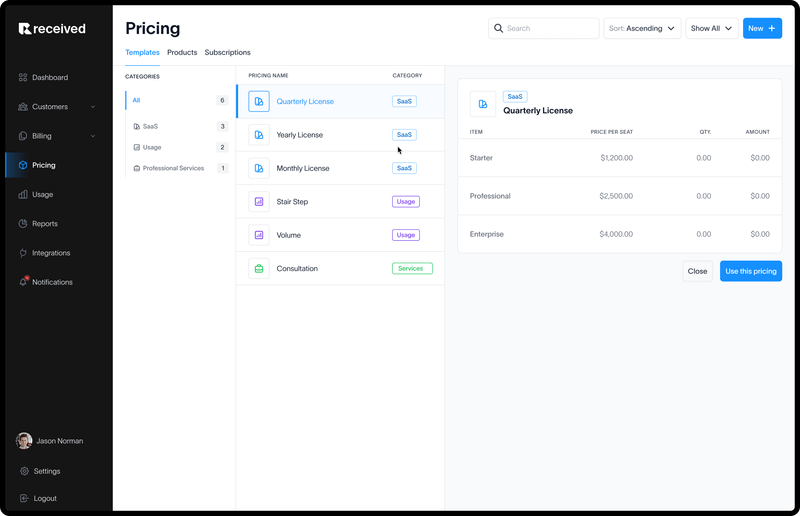Screen dimensions: 800x516
Task: Expand the Customers sidebar menu chevron
Action: click(93, 107)
